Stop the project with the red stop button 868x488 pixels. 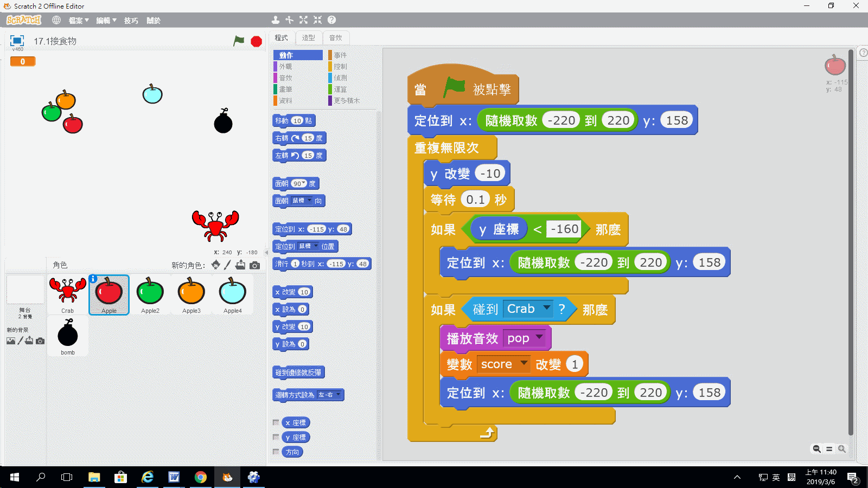257,41
